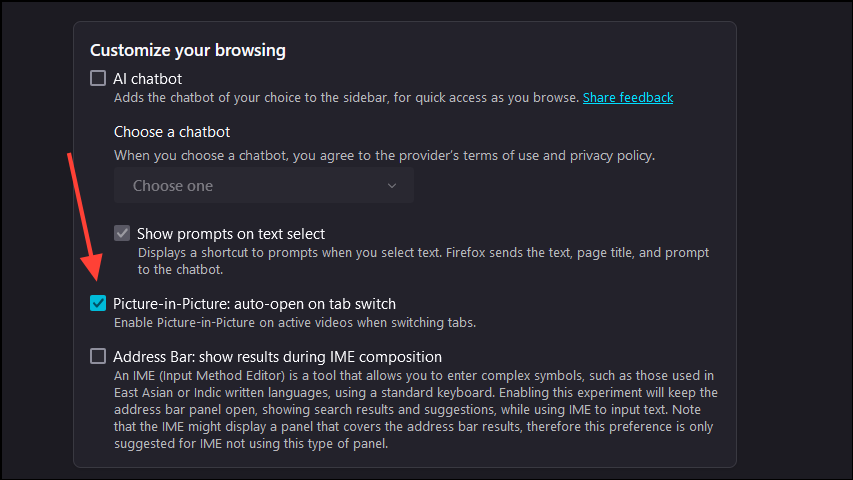Click the 'Show prompts on text select' label
The width and height of the screenshot is (853, 480).
pyautogui.click(x=231, y=233)
